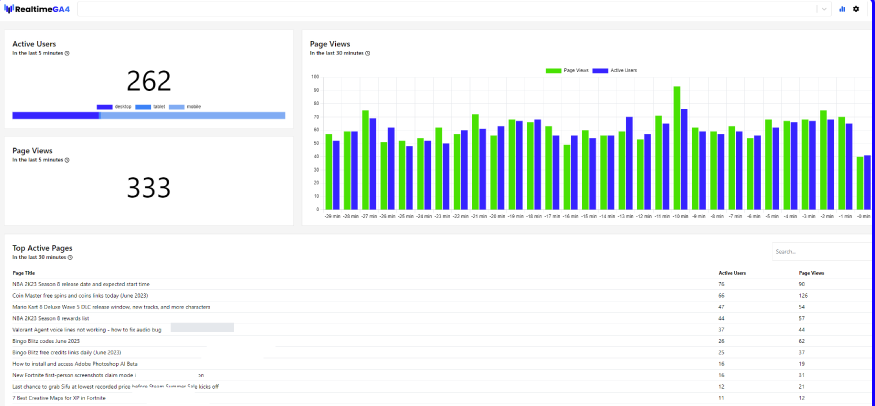Image resolution: width=875 pixels, height=406 pixels.
Task: Toggle the tablet legend swatch
Action: 143,107
